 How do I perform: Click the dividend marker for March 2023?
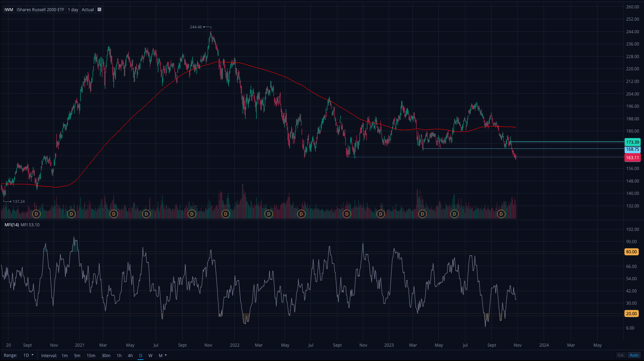tap(422, 214)
